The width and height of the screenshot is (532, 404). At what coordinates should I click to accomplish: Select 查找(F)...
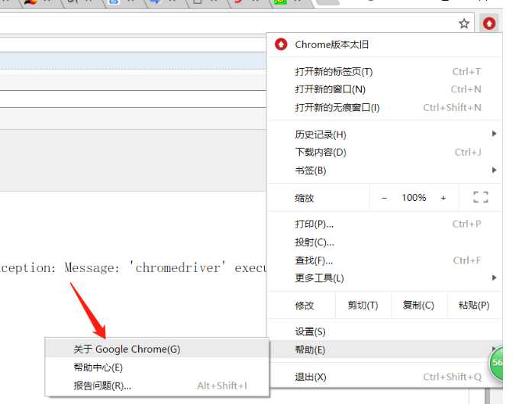pos(385,260)
